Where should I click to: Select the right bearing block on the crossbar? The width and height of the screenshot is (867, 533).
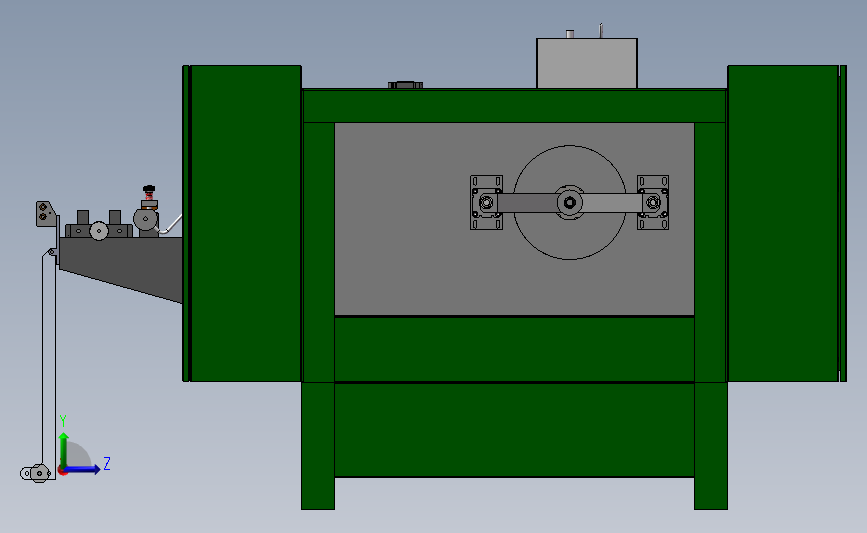tap(653, 202)
